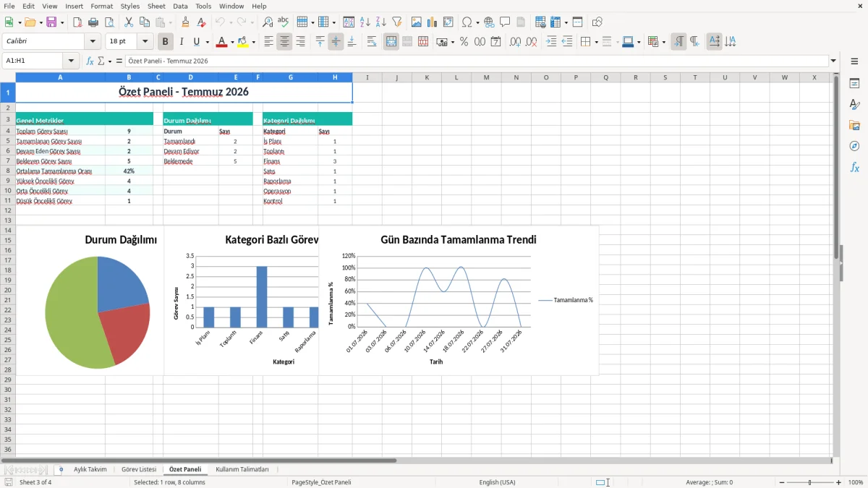This screenshot has width=868, height=488.
Task: Switch to Kullanım Talimatları sheet tab
Action: 242,469
